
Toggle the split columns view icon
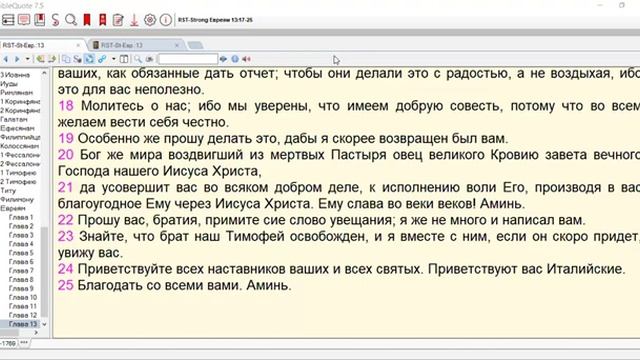coord(124,59)
